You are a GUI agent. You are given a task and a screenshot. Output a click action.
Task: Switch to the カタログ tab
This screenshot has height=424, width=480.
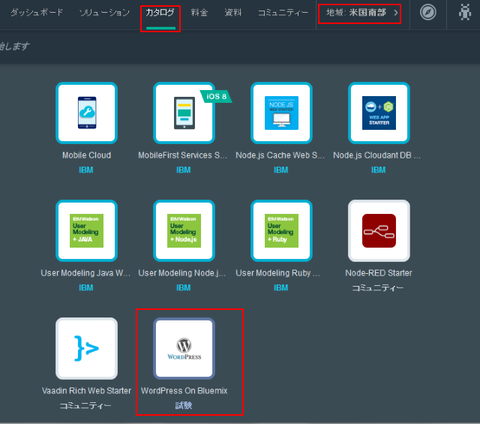[x=160, y=13]
